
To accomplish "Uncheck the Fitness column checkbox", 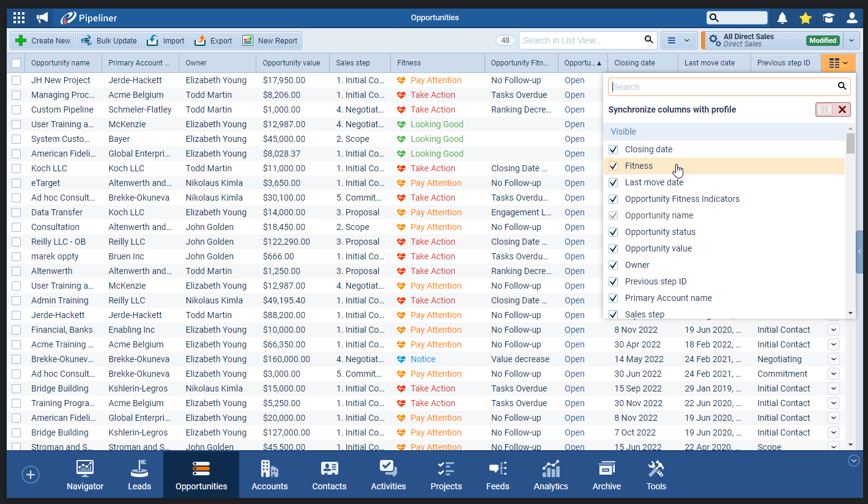I will coord(613,166).
